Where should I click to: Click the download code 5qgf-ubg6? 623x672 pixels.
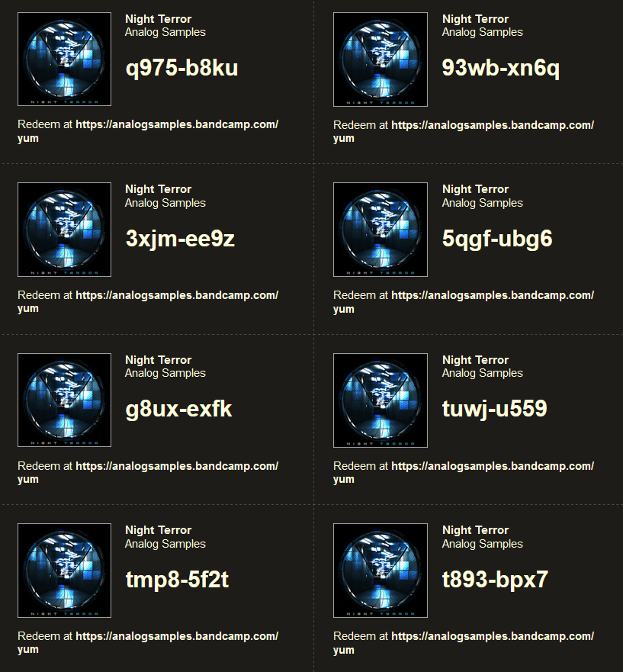[x=497, y=240]
